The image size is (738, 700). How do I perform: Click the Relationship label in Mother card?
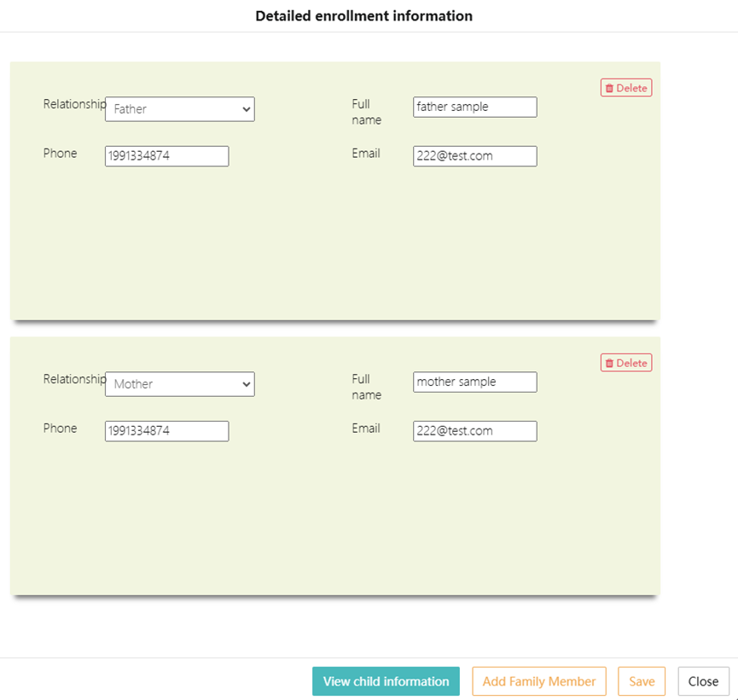coord(74,379)
